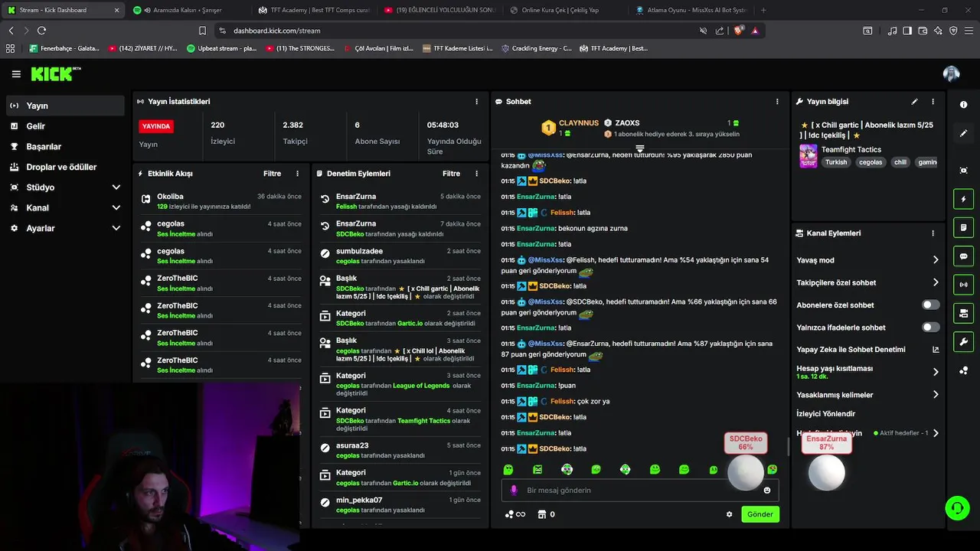
Task: Open Sohbet panel three-dot menu
Action: [x=777, y=101]
